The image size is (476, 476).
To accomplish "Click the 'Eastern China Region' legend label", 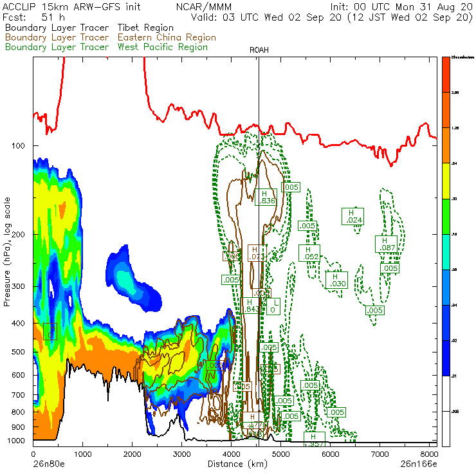I will coord(167,37).
